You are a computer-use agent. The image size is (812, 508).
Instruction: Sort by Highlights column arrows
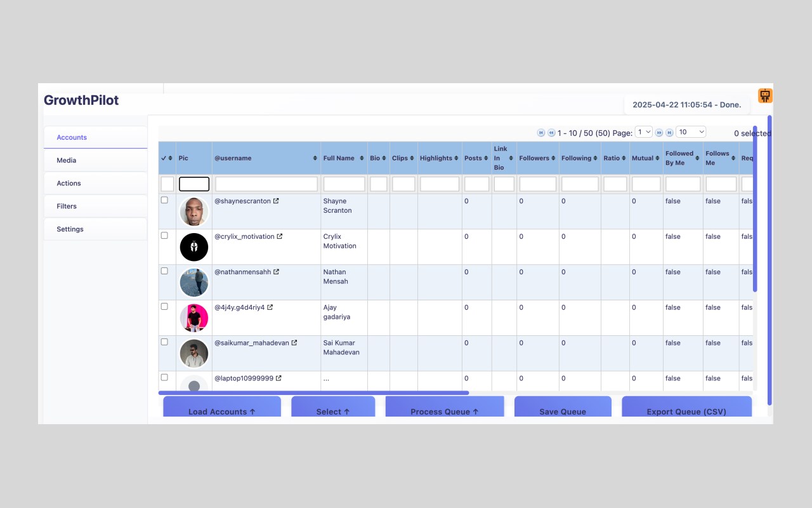coord(456,158)
